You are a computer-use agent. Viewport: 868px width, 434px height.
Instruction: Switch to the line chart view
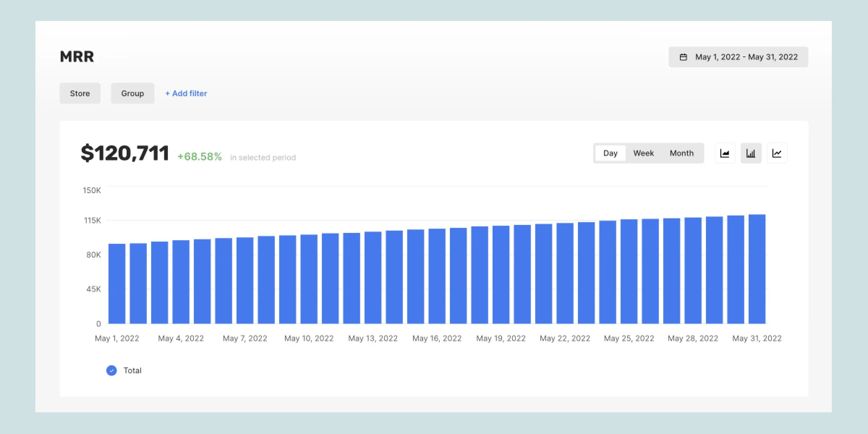[777, 153]
